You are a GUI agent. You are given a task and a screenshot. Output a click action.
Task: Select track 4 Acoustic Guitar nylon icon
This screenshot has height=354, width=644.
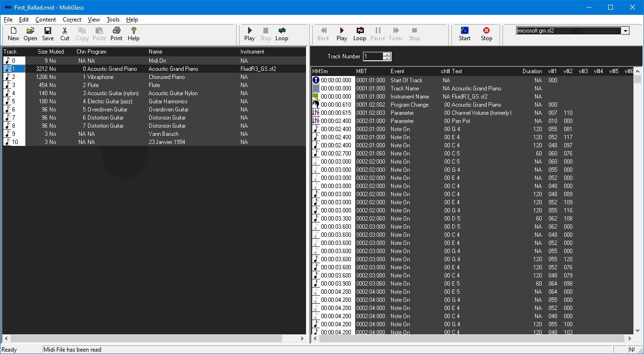pos(7,93)
